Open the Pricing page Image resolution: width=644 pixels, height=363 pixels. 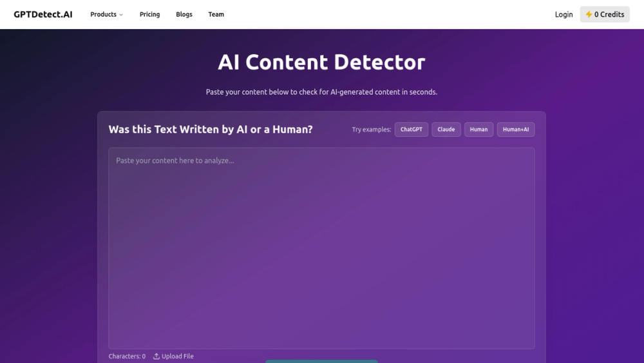[149, 14]
